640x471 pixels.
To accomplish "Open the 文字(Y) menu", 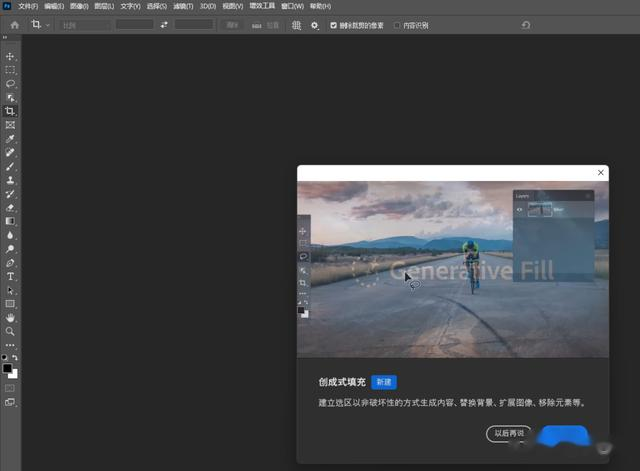I will (130, 7).
